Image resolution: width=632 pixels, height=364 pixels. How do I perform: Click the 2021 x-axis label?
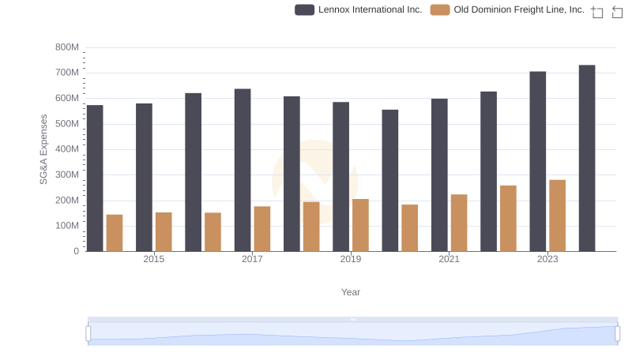click(449, 259)
